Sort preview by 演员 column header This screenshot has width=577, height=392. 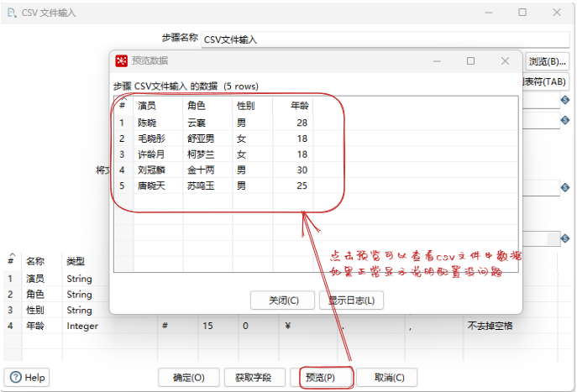(147, 106)
